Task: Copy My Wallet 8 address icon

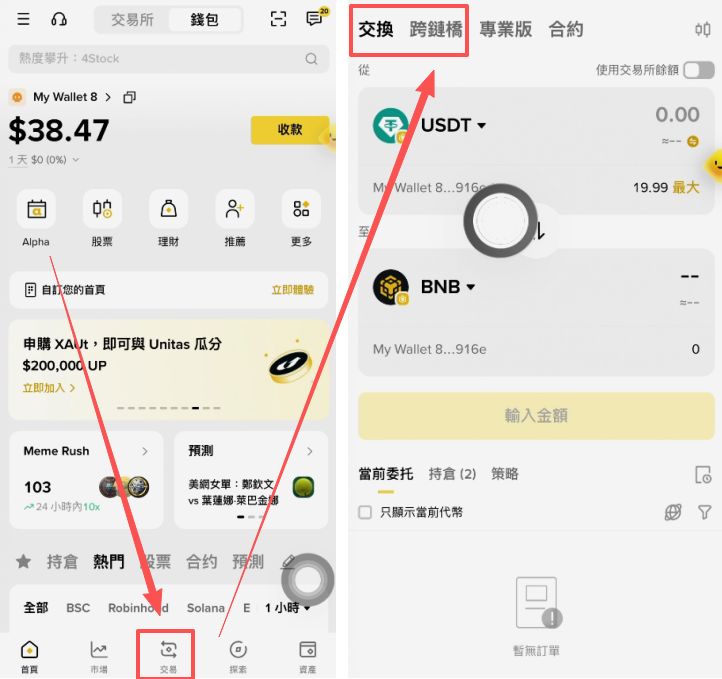Action: coord(129,97)
